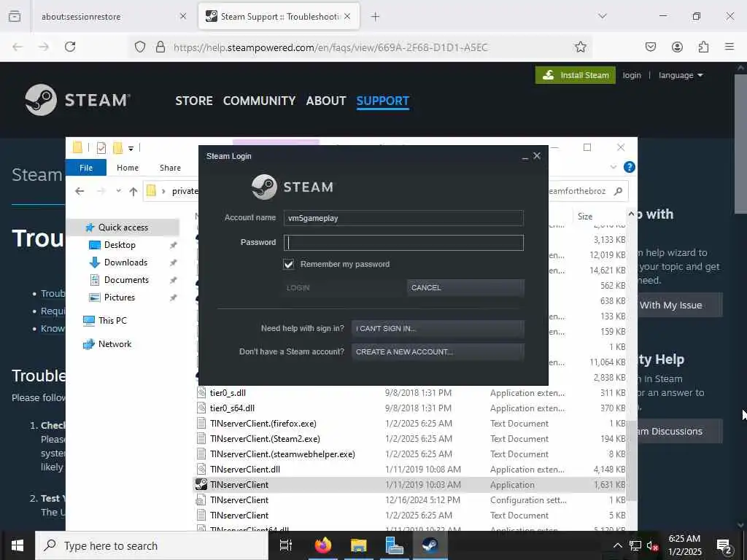Select the TINserverClient.dll file
This screenshot has width=747, height=560.
click(245, 470)
